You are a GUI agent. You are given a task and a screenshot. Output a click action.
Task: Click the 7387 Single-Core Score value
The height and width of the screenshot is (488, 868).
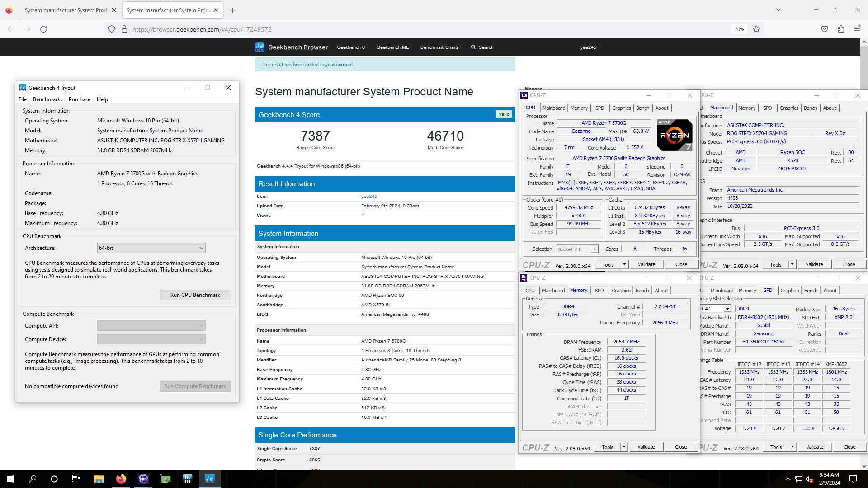(x=316, y=136)
